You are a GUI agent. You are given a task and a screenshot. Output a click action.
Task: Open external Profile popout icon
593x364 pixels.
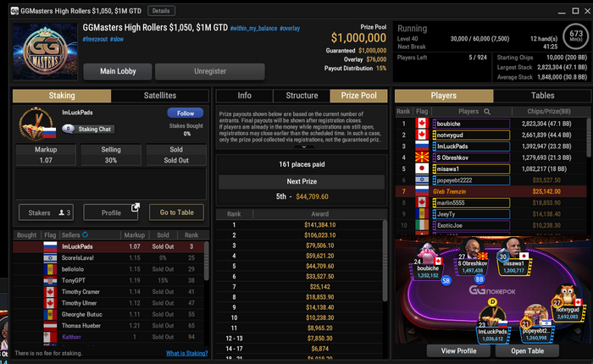136,207
